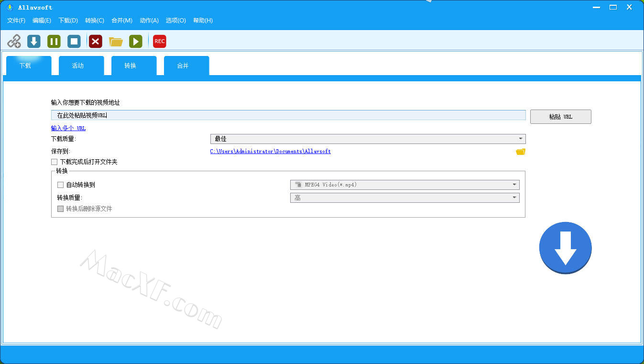Open the C:\Users\Administrator\Documents\Allavsoft path link
The height and width of the screenshot is (364, 644).
(x=271, y=151)
